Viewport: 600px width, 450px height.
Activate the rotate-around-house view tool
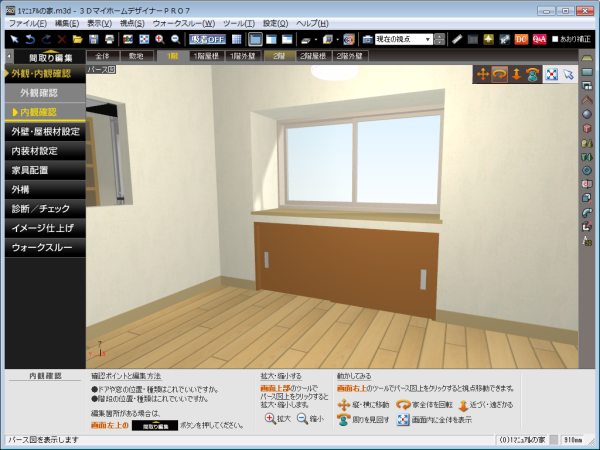pos(499,74)
